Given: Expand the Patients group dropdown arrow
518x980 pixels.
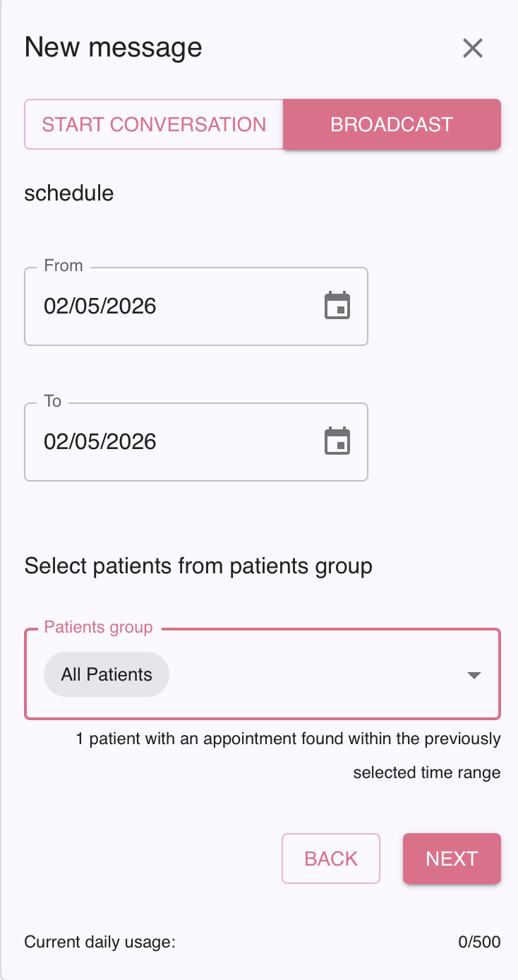Looking at the screenshot, I should coord(474,675).
